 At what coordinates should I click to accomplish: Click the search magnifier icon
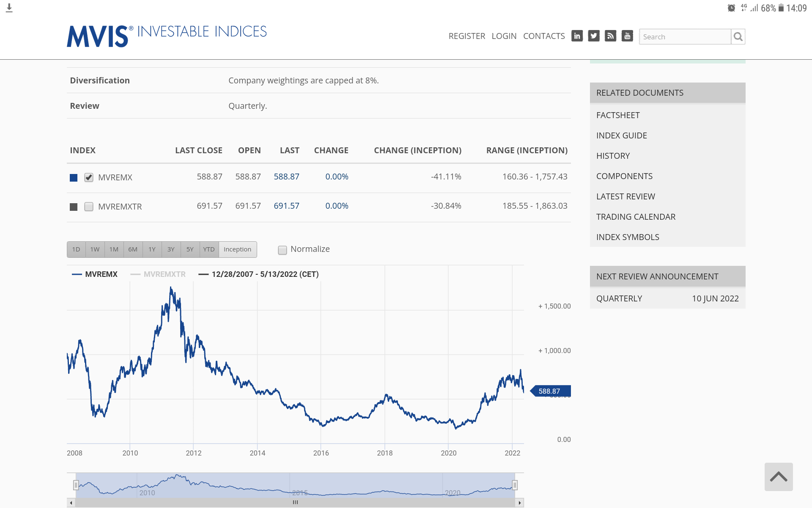click(x=738, y=37)
